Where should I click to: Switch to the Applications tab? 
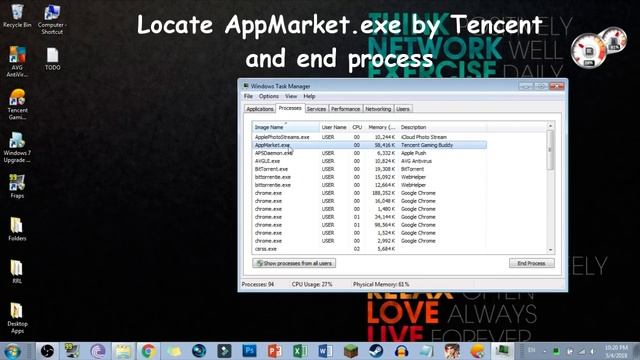tap(260, 109)
